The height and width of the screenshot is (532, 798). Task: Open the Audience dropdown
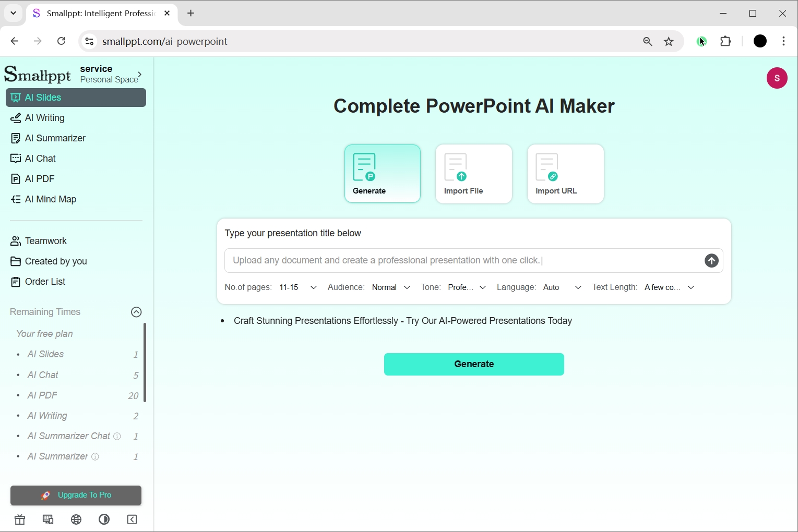click(391, 287)
